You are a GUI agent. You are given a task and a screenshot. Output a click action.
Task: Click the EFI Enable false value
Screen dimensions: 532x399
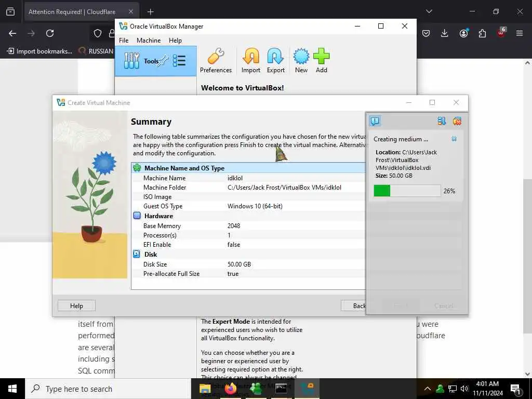(x=234, y=245)
